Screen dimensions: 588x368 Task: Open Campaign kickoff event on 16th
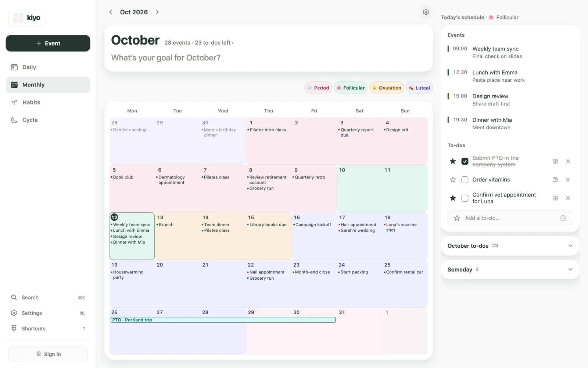312,224
